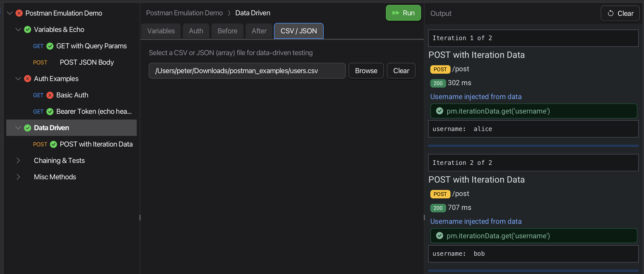Click the green check icon beside Variables & Echo
Screen dimensions: 644x274
coord(28,29)
